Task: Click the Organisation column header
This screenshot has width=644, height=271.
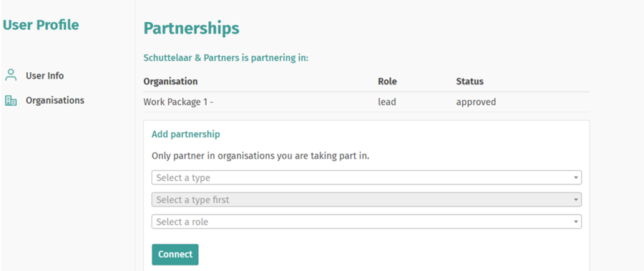Action: (x=170, y=82)
